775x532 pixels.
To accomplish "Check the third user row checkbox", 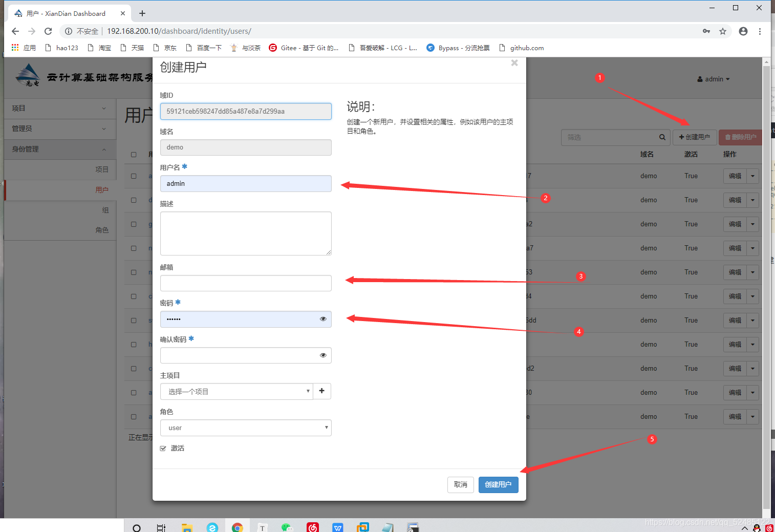I will pyautogui.click(x=134, y=224).
